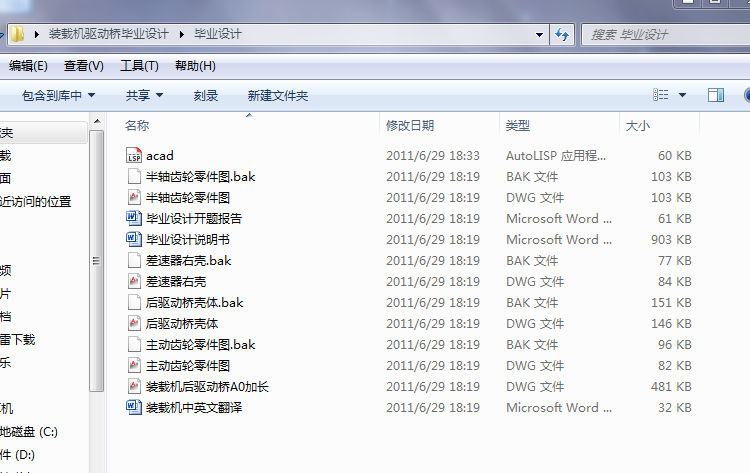Open 地磁盘 (C:) in navigation pane
This screenshot has height=473, width=750.
click(x=29, y=431)
